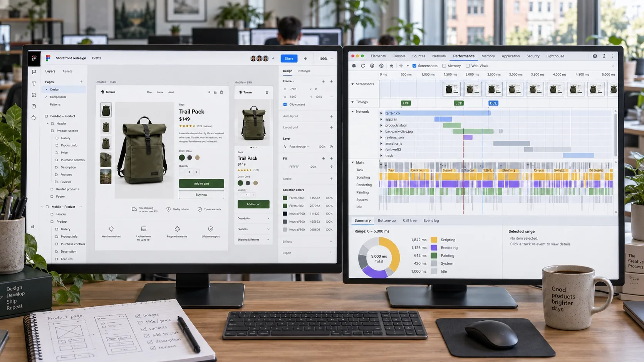The height and width of the screenshot is (362, 644).
Task: Click the Neutral/900 selection color swatch
Action: pyautogui.click(x=285, y=214)
